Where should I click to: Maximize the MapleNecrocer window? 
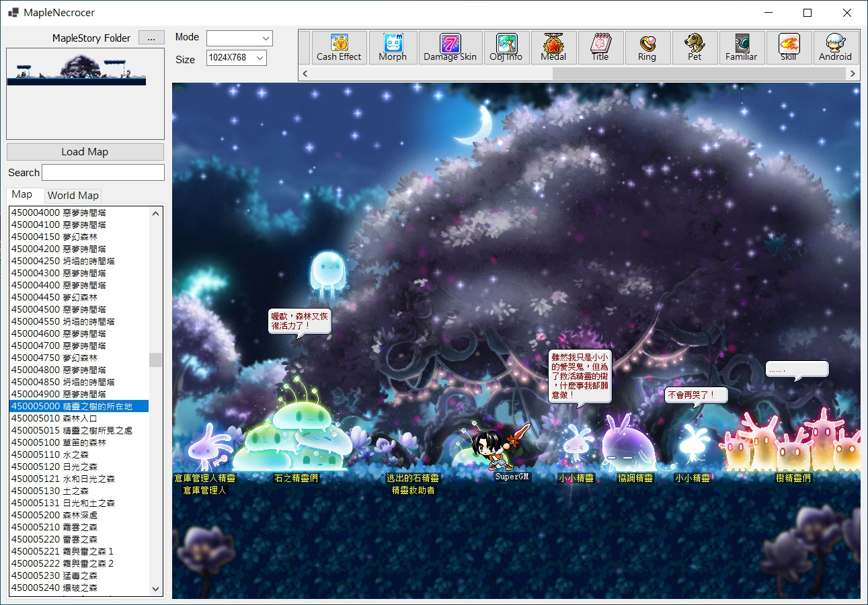807,13
